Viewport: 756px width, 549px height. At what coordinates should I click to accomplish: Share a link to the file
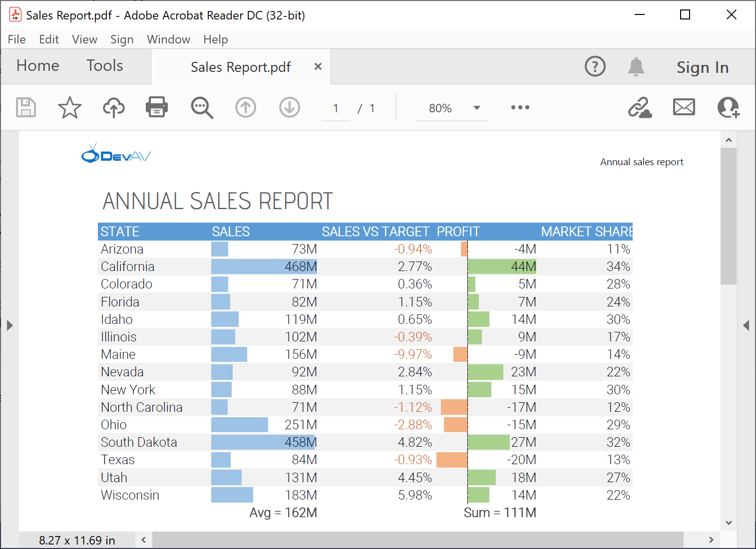[x=640, y=107]
